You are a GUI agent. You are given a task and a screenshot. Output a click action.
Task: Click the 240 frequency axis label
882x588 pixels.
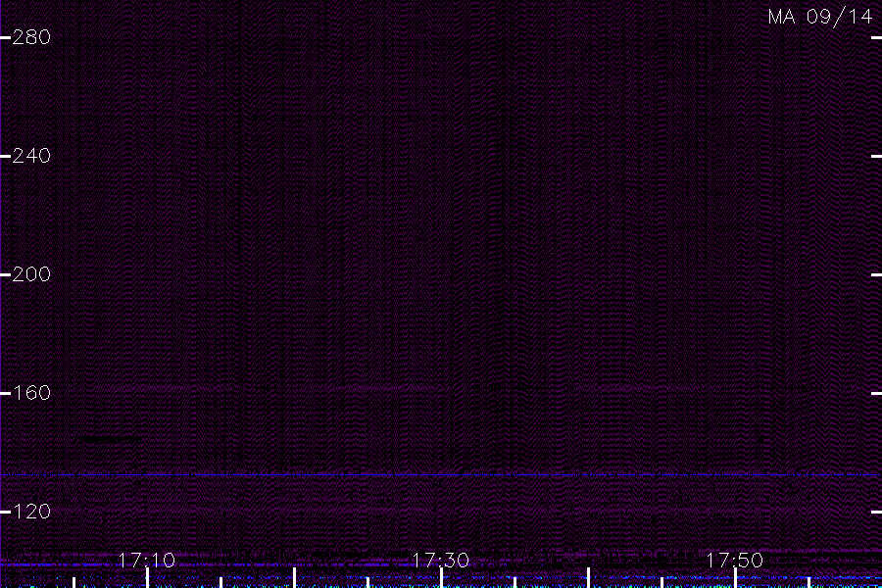31,156
